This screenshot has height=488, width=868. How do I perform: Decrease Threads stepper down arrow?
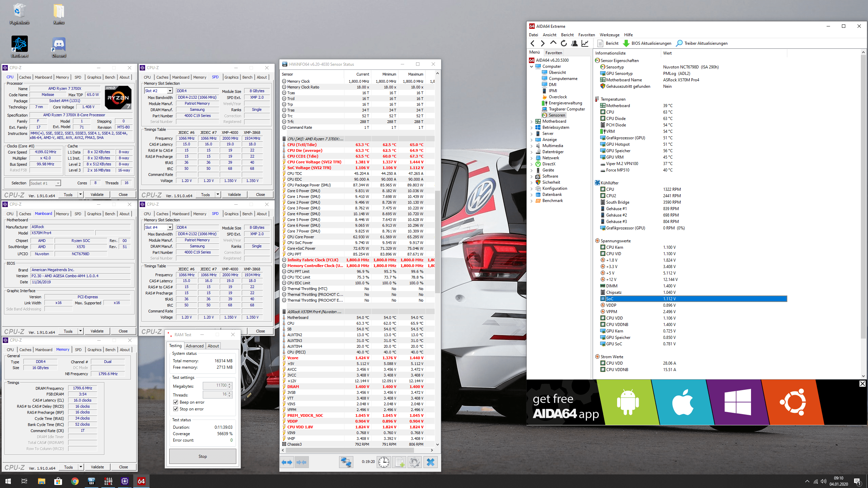coord(230,396)
